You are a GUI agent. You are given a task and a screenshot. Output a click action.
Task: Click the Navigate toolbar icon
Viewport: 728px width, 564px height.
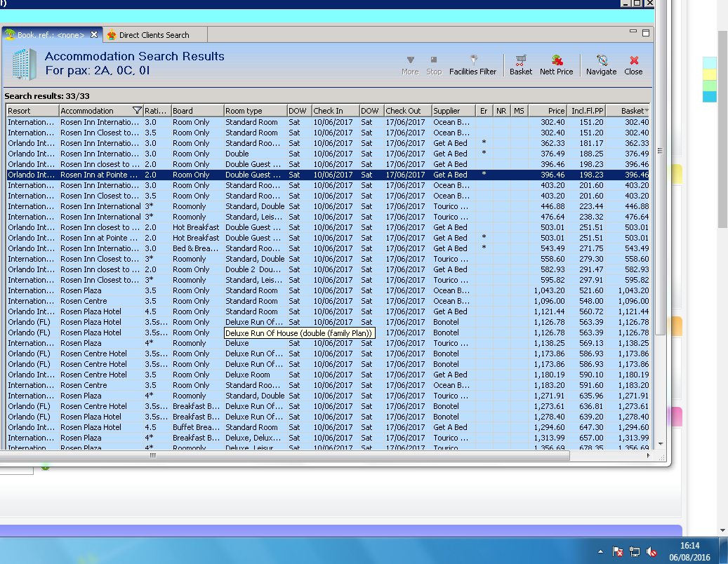click(601, 65)
